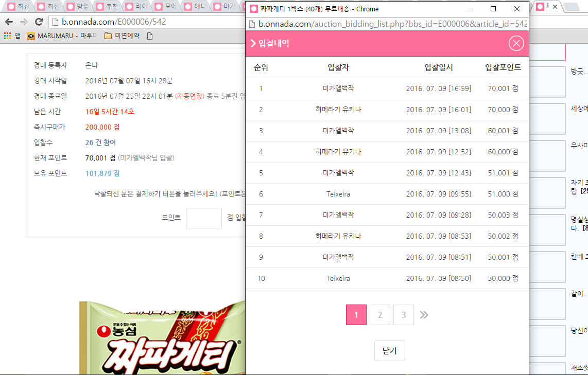This screenshot has width=588, height=375.
Task: Click the browser forward arrow
Action: (x=24, y=22)
